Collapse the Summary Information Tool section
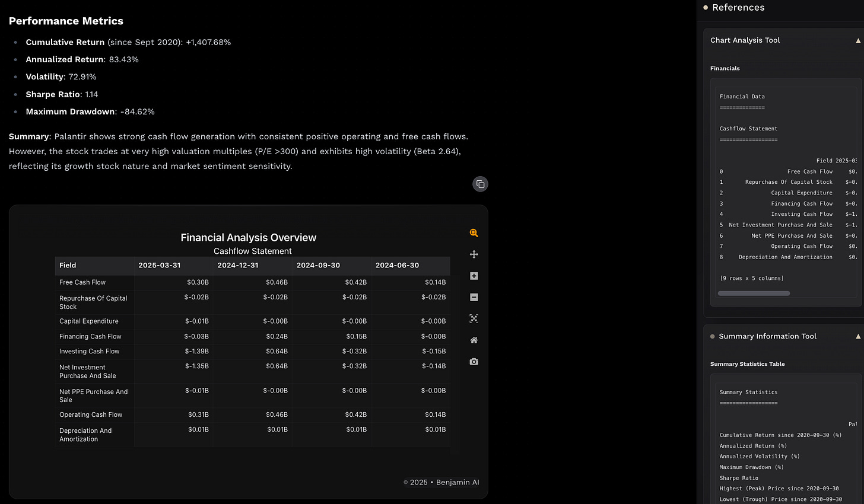Image resolution: width=864 pixels, height=504 pixels. [x=857, y=336]
